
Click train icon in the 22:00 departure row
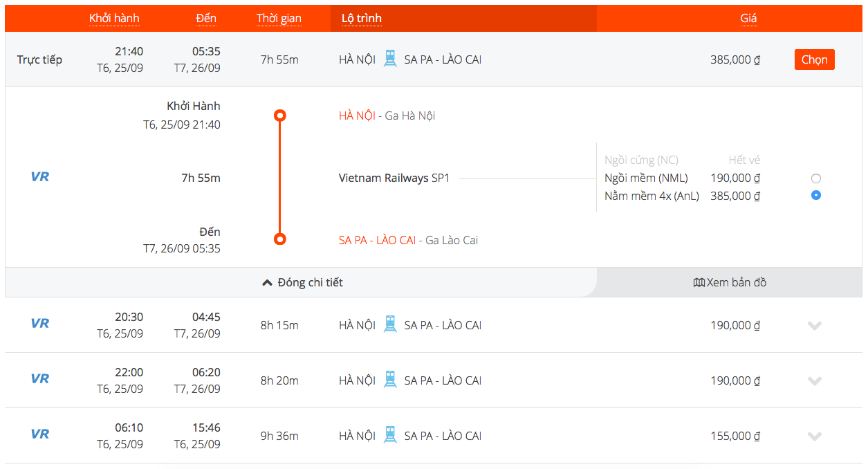pyautogui.click(x=390, y=380)
